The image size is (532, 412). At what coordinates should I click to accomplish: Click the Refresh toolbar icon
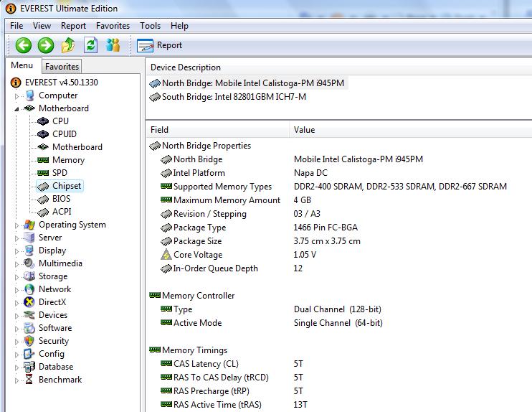(x=90, y=45)
